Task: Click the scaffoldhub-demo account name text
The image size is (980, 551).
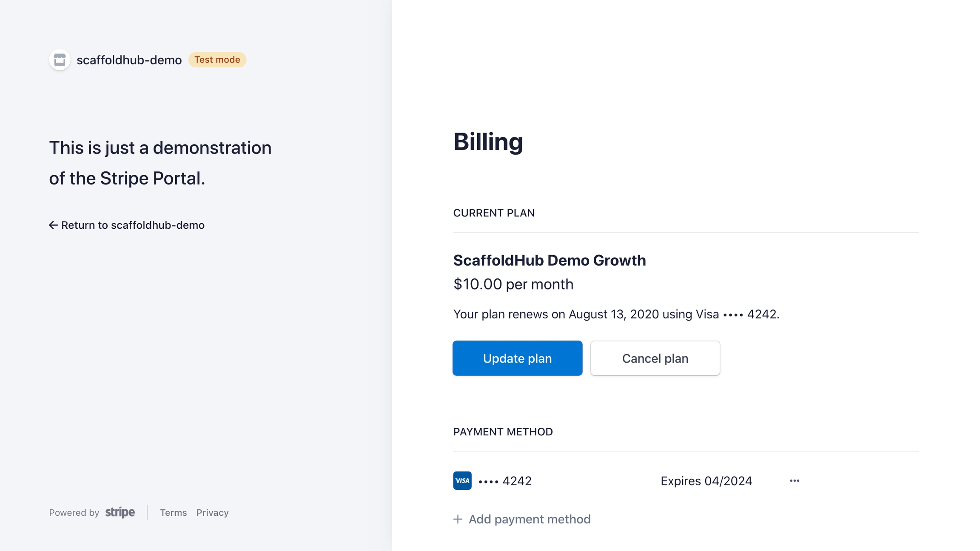Action: [x=129, y=60]
